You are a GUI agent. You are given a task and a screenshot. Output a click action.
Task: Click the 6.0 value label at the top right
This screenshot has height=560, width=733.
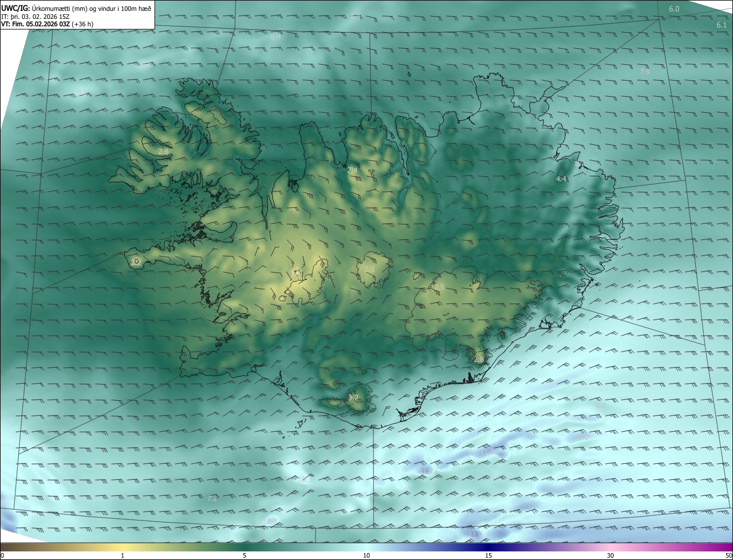click(674, 9)
